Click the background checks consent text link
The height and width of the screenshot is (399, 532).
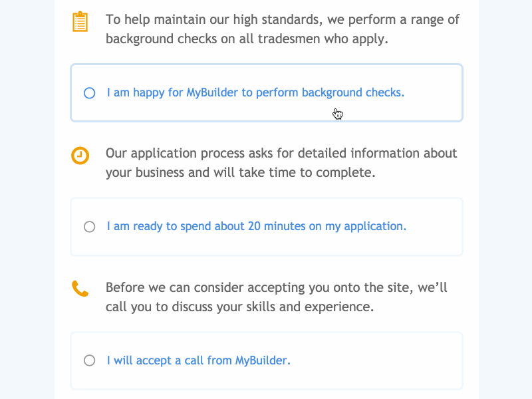pyautogui.click(x=255, y=92)
